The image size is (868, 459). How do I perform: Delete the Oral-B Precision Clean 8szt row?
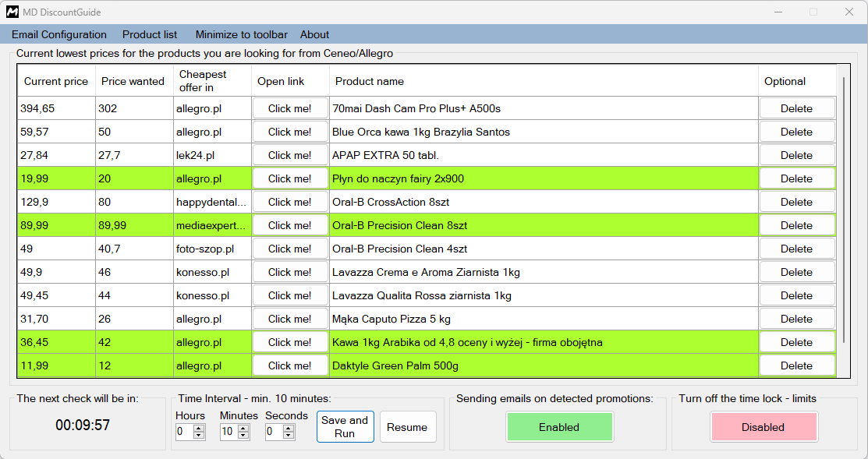(796, 225)
